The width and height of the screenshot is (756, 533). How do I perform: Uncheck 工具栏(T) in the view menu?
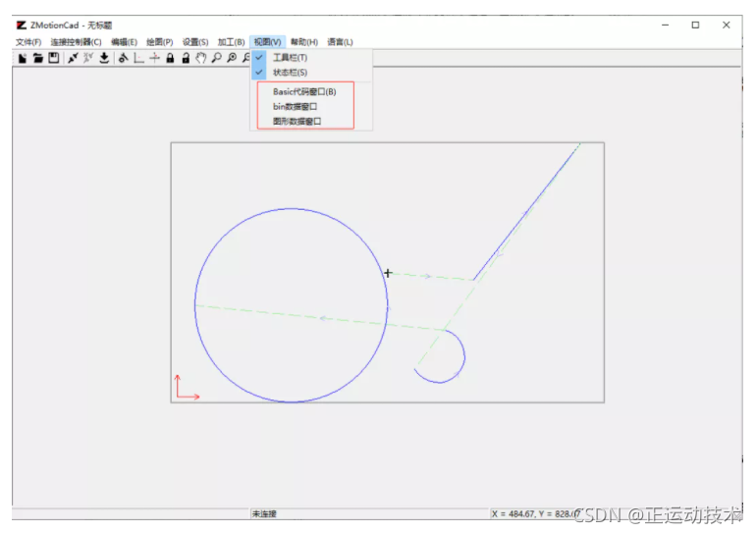311,57
